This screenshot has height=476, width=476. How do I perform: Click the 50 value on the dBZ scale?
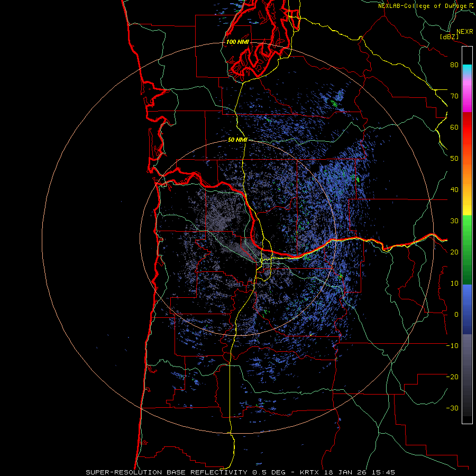(454, 159)
